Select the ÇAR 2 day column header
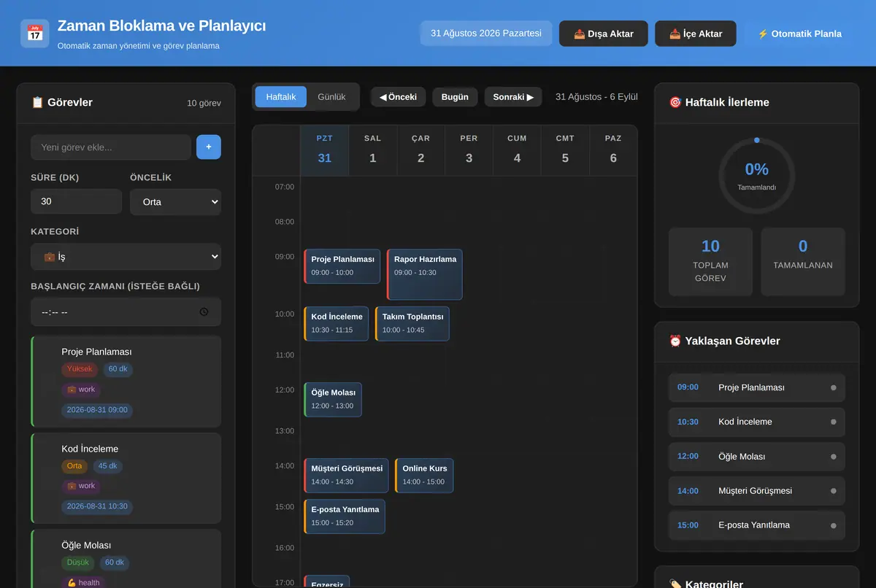 [420, 150]
